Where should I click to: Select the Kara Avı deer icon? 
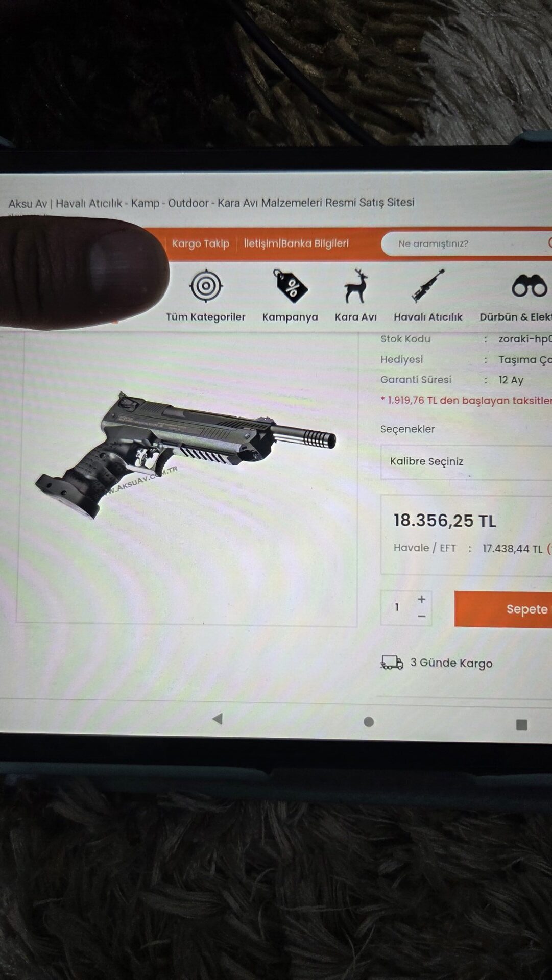pyautogui.click(x=356, y=286)
